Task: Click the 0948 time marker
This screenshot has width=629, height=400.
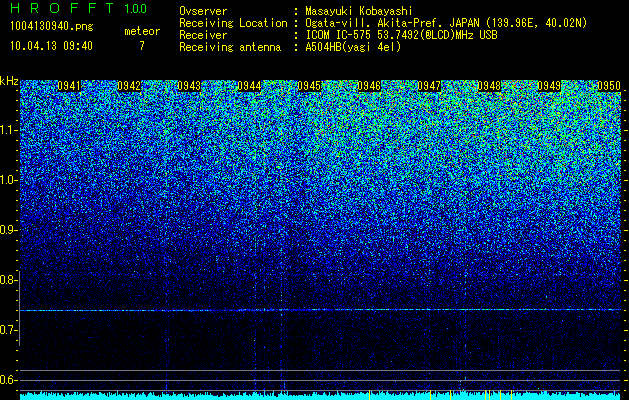Action: (x=489, y=86)
